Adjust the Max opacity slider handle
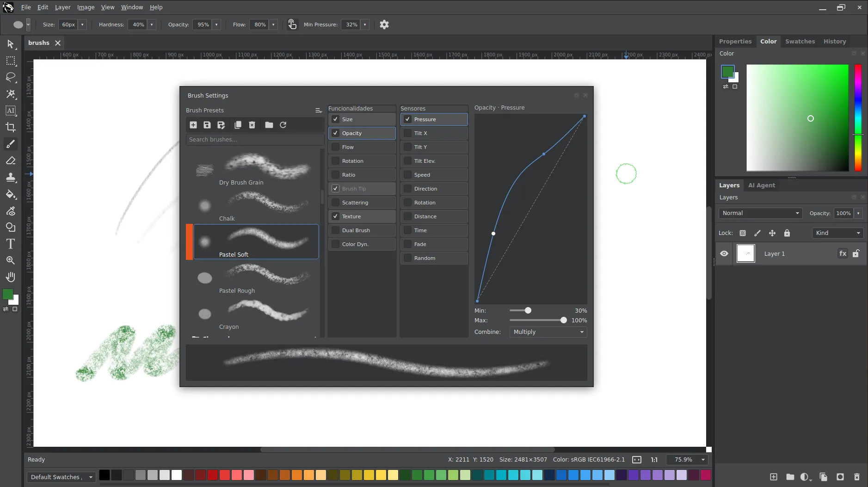Image resolution: width=868 pixels, height=487 pixels. click(x=564, y=321)
